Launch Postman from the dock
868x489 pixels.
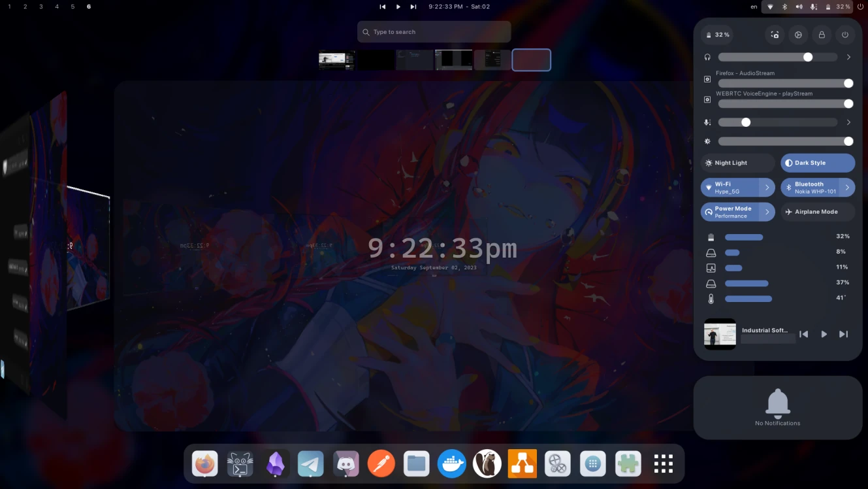point(381,464)
